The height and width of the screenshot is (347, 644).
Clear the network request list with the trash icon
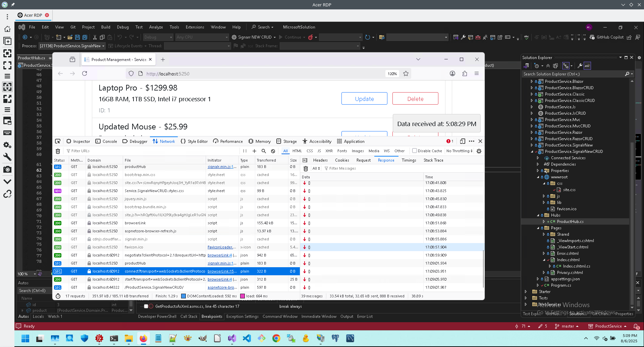coord(58,151)
